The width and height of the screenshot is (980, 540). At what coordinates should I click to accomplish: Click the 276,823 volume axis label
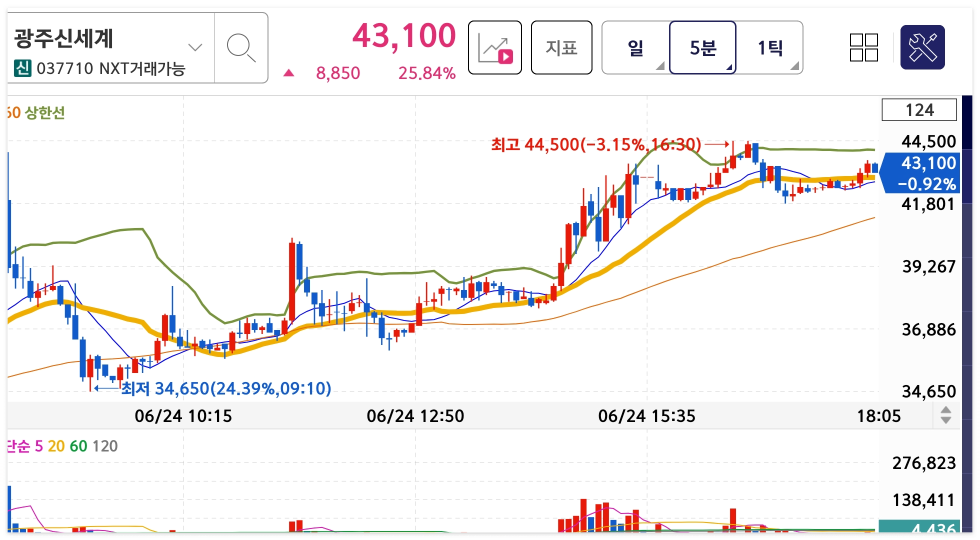924,463
